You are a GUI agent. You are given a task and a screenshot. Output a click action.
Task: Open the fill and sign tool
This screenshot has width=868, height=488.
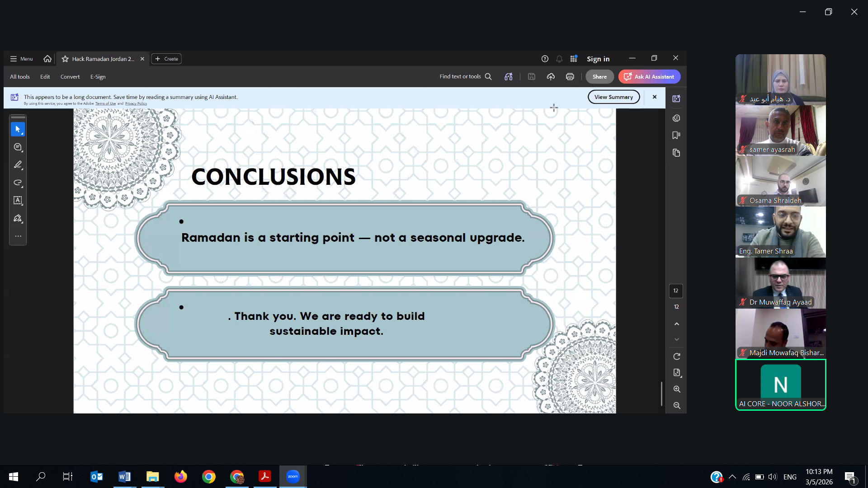pyautogui.click(x=18, y=218)
